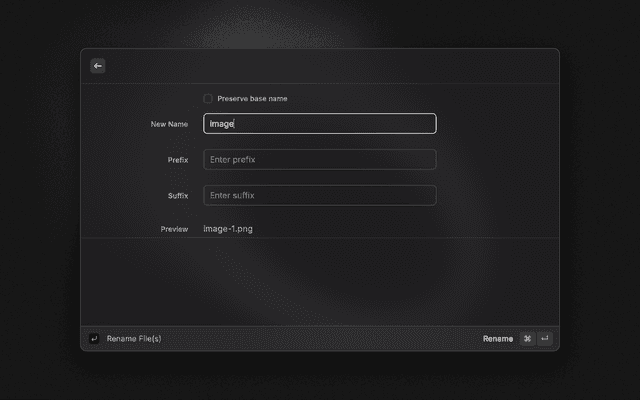Viewport: 640px width, 400px height.
Task: Click the 'Suffix' field label
Action: 178,196
